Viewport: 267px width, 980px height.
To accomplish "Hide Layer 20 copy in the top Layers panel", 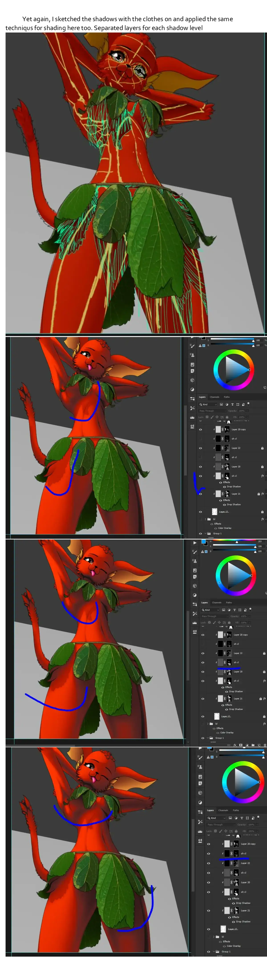I will [200, 429].
